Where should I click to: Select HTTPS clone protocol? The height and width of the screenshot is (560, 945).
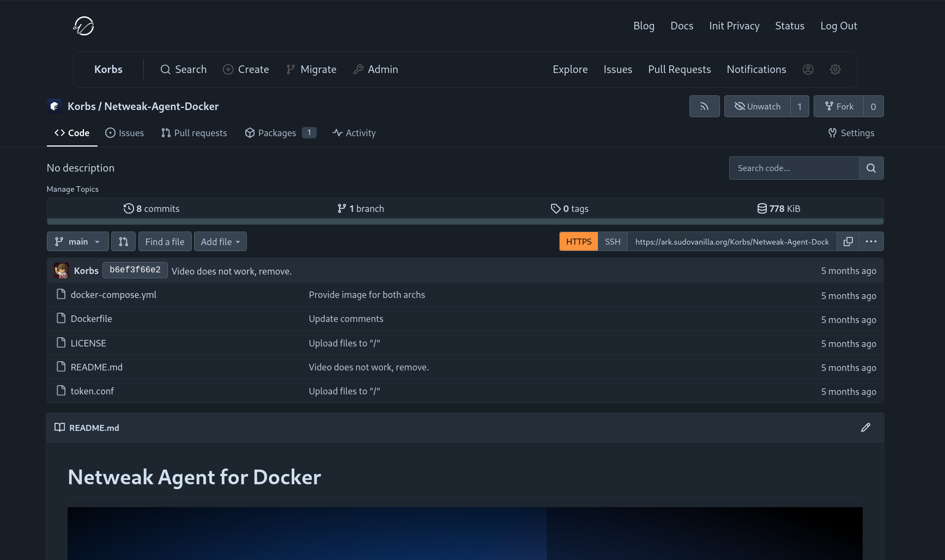point(578,241)
